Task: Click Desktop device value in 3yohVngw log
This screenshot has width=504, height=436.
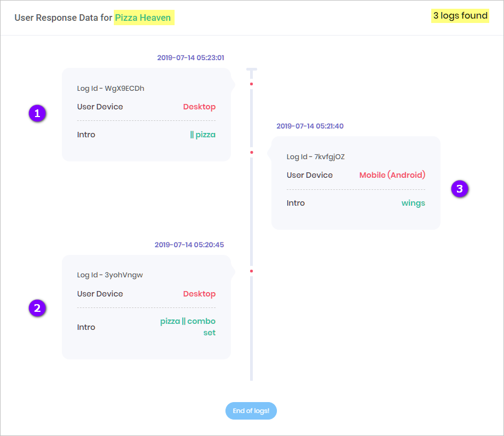Action: tap(199, 294)
